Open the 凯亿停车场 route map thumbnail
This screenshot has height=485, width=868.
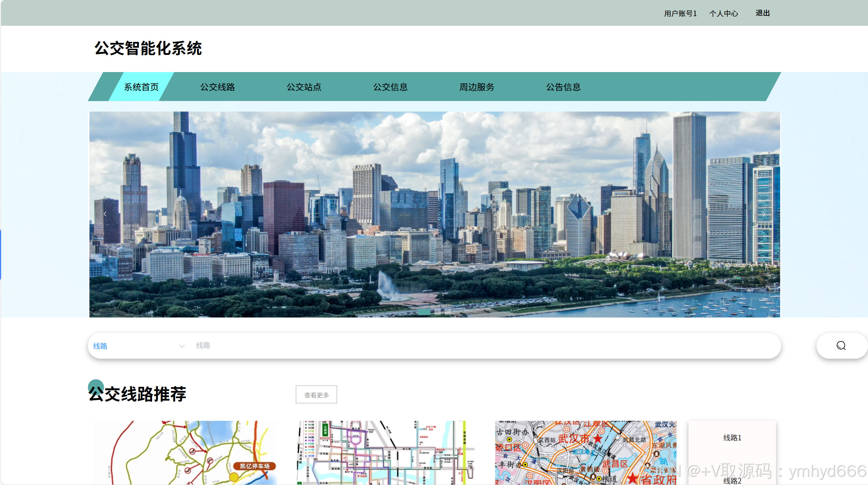[x=185, y=452]
